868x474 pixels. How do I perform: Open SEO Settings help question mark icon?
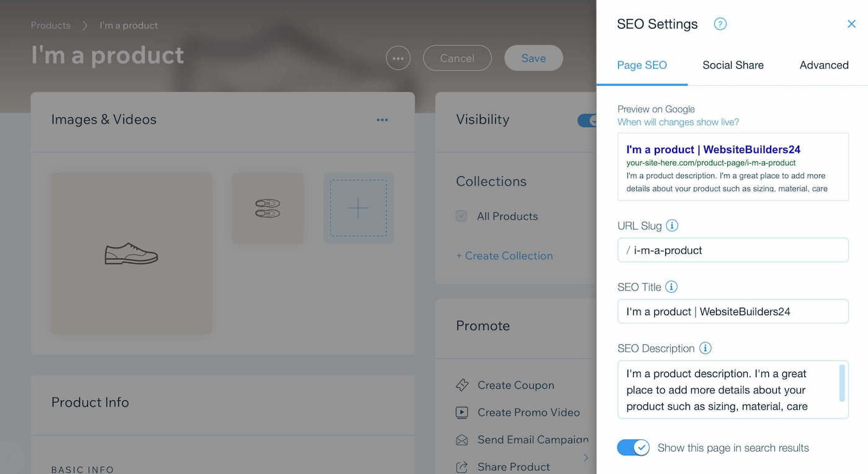pyautogui.click(x=720, y=24)
